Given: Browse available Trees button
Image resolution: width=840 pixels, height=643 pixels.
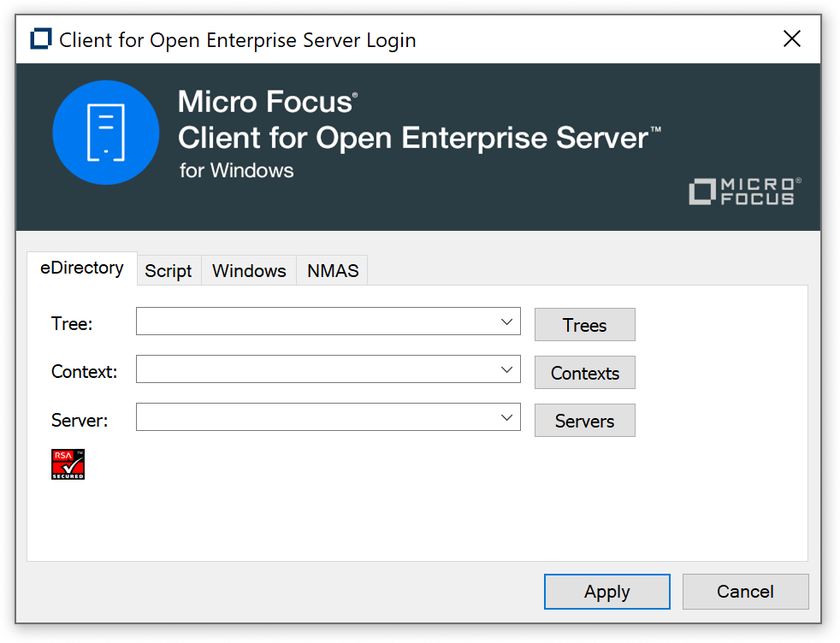Looking at the screenshot, I should [x=585, y=324].
